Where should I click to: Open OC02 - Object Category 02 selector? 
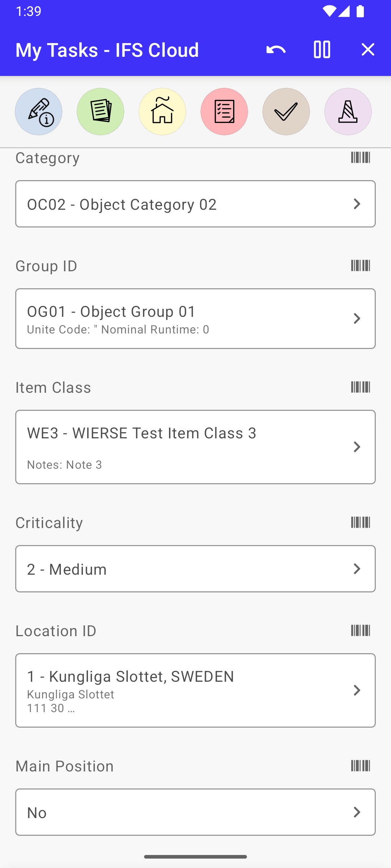click(x=195, y=204)
